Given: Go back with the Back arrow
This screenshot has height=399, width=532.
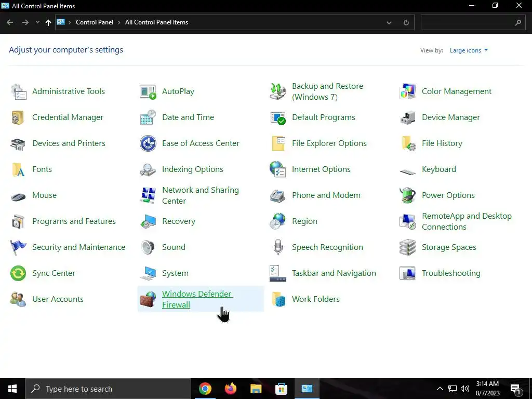Looking at the screenshot, I should (x=10, y=22).
